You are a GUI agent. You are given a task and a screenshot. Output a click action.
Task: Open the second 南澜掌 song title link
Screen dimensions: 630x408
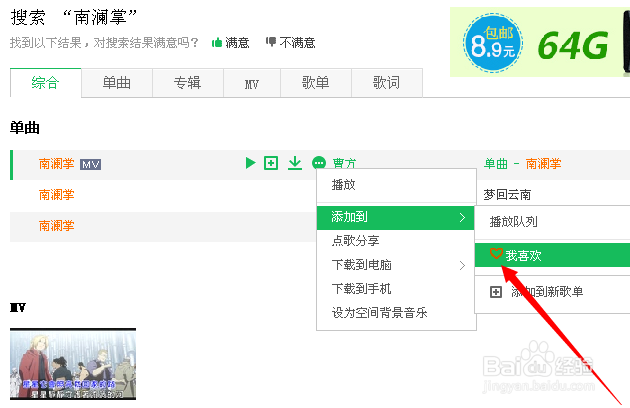[x=57, y=195]
